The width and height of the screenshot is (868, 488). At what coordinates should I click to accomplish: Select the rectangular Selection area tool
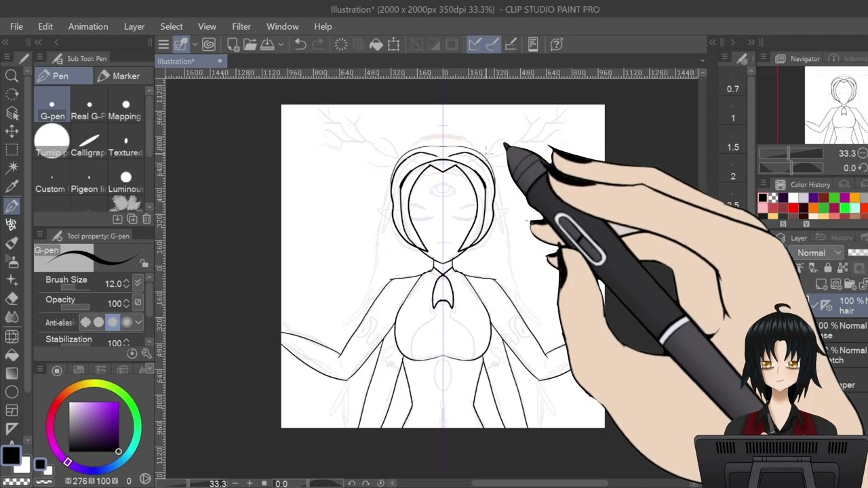12,150
